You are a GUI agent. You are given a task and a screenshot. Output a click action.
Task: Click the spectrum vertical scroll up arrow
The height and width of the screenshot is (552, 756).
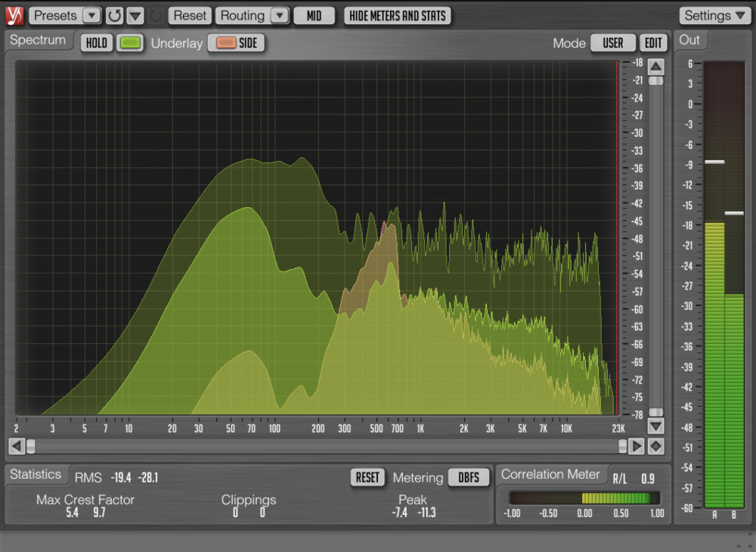[x=655, y=66]
